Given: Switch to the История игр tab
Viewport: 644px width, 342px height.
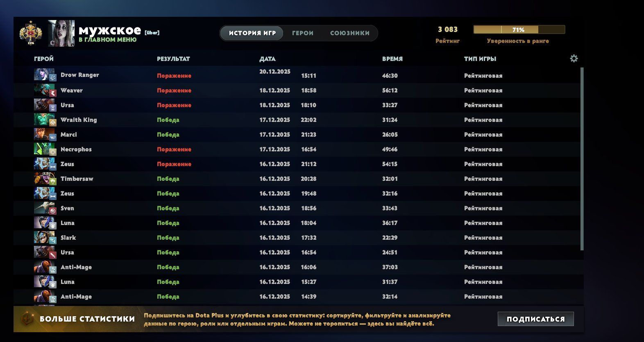Looking at the screenshot, I should (252, 33).
